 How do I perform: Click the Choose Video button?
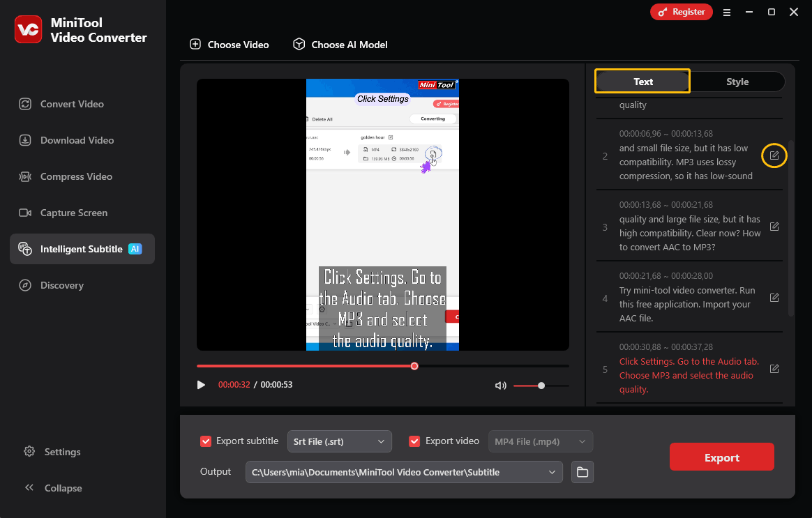[230, 45]
